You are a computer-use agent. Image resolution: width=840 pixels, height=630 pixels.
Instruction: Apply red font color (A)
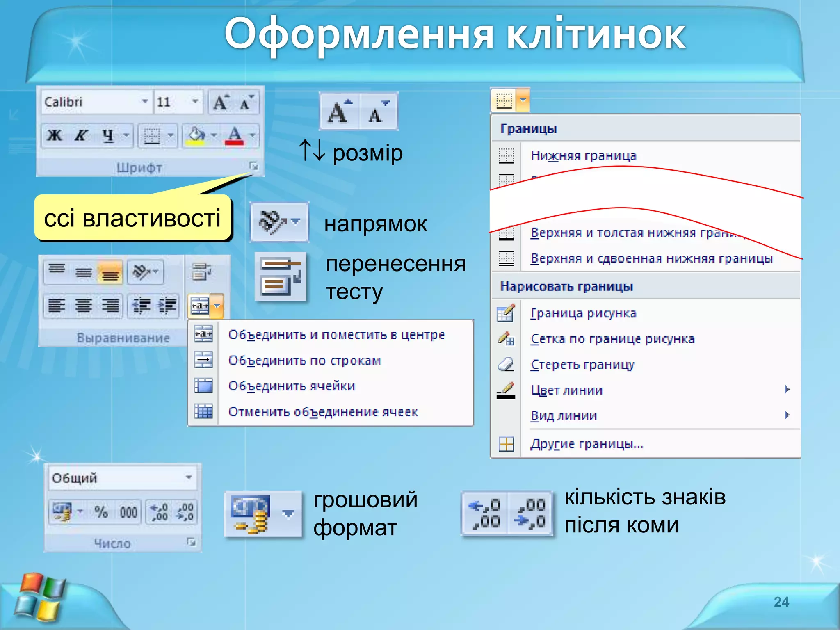coord(235,135)
